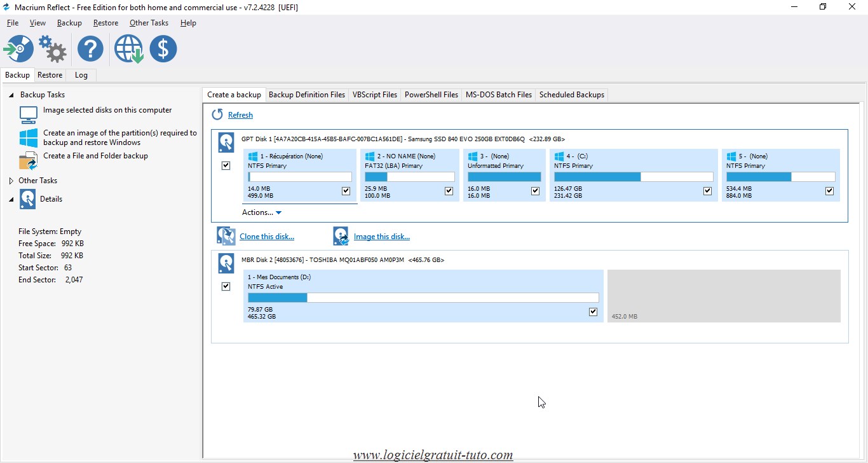Open the settings gears toolbar icon
The height and width of the screenshot is (463, 868).
click(53, 49)
